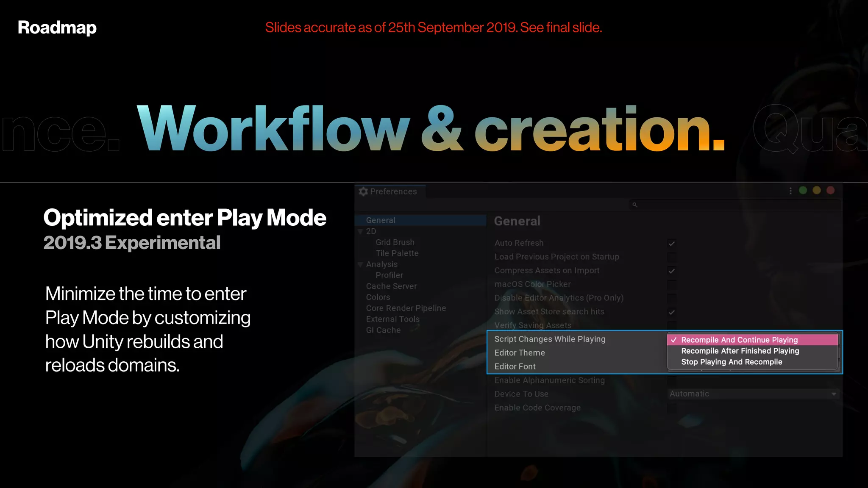868x488 pixels.
Task: Toggle Show Asset Store search hits
Action: (671, 312)
